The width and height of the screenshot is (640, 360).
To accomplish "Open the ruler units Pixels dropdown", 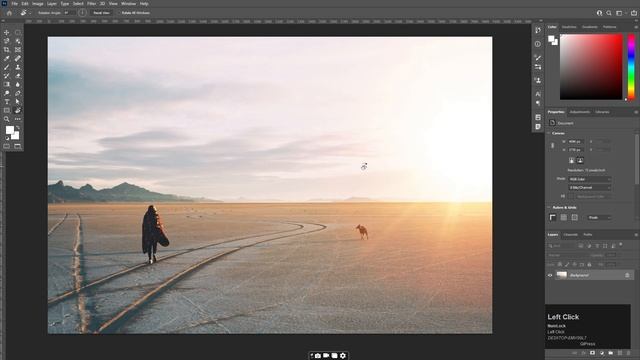I will coord(599,218).
